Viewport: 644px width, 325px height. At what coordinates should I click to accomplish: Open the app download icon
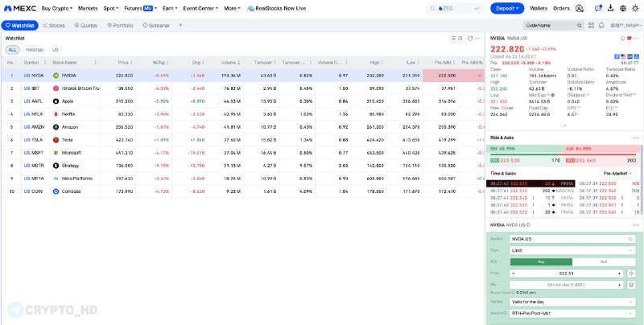[611, 8]
